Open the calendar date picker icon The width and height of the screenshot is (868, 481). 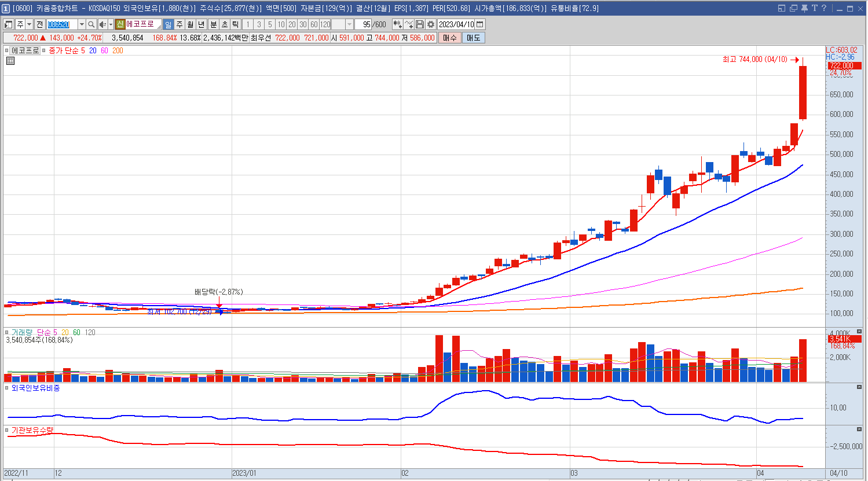(480, 24)
